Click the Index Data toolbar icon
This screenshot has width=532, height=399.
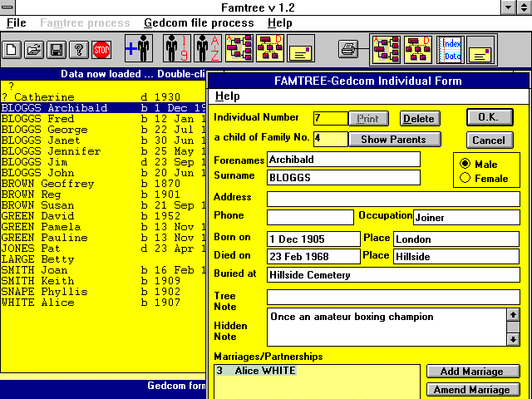point(450,49)
